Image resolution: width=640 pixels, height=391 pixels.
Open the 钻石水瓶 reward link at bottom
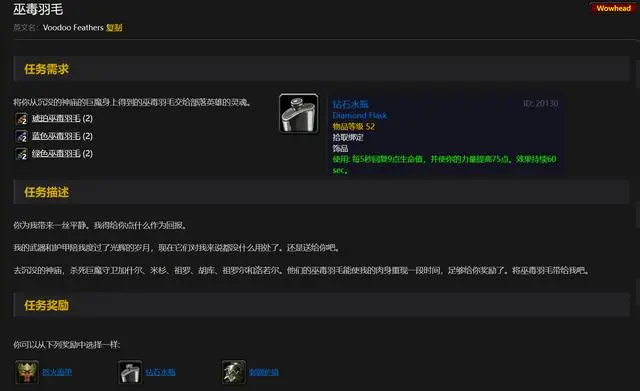click(160, 372)
